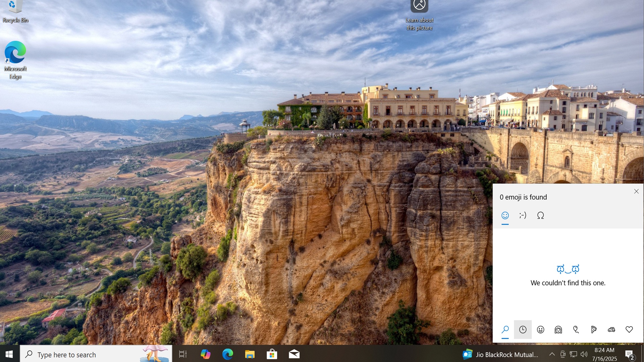
Task: Open Copilot from the taskbar
Action: point(205,354)
